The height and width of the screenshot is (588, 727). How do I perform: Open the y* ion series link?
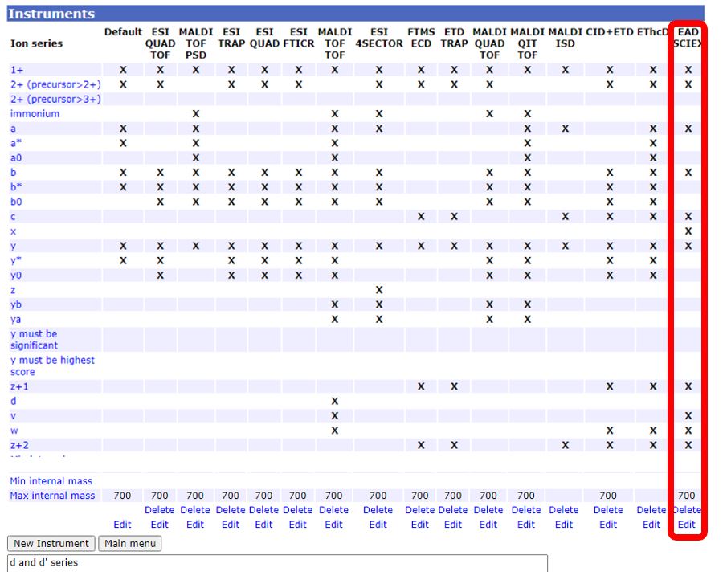(16, 260)
